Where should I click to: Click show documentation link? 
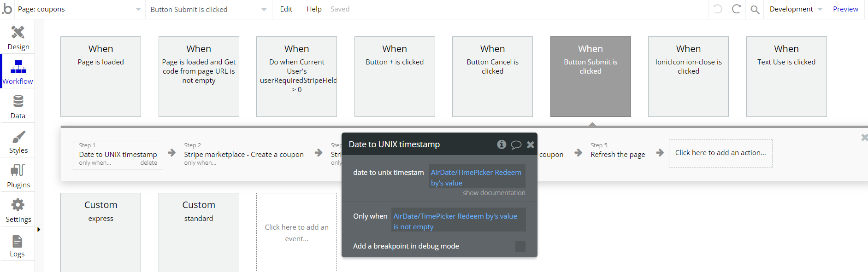[x=494, y=193]
